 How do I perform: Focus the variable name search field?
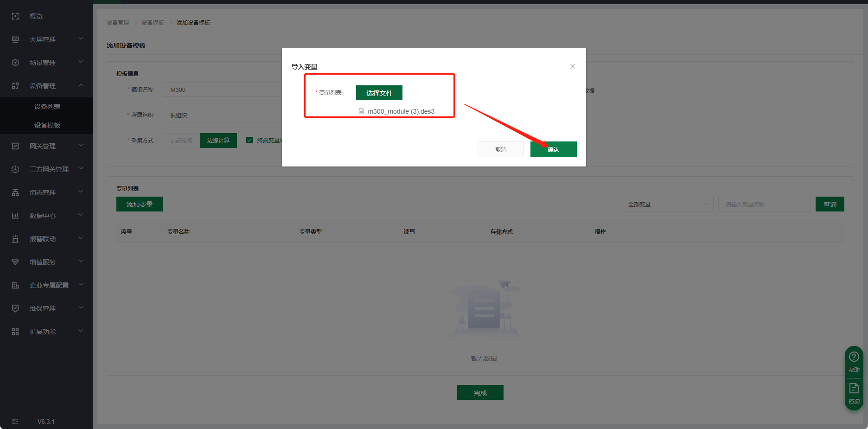click(765, 204)
